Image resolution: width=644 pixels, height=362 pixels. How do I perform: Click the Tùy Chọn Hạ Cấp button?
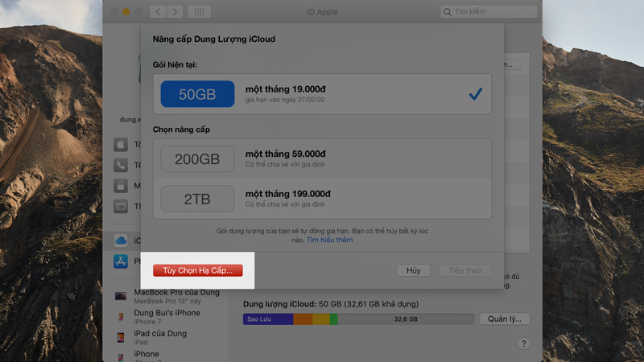click(197, 270)
